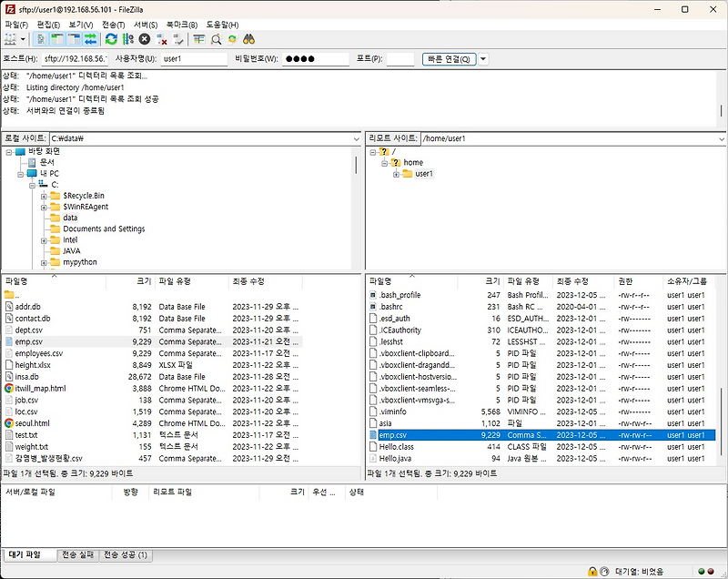Refresh the file and folder lists
The image size is (728, 579).
pos(111,39)
